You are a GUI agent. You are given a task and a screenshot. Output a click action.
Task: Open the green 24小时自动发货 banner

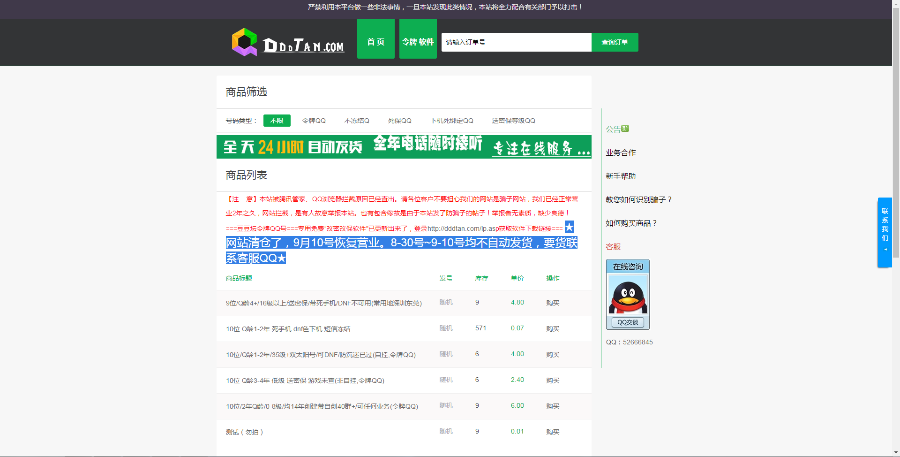pos(404,146)
